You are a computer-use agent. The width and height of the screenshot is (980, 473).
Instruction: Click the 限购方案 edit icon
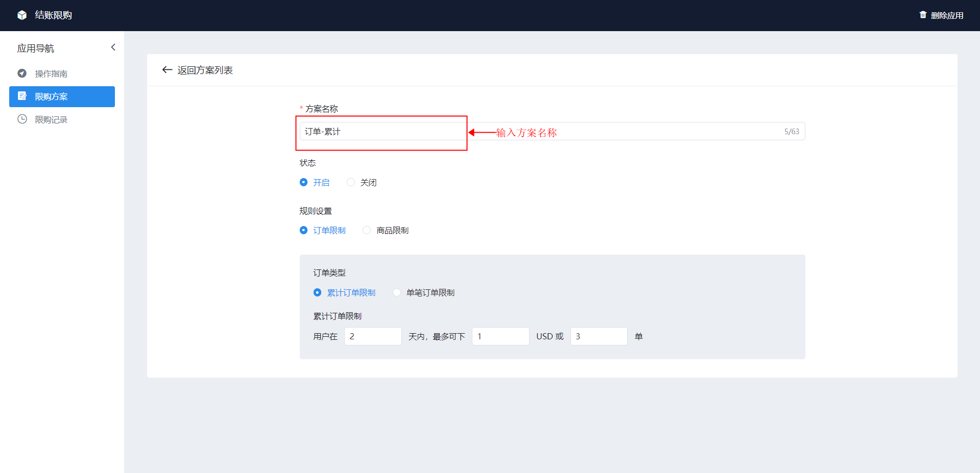coord(22,96)
